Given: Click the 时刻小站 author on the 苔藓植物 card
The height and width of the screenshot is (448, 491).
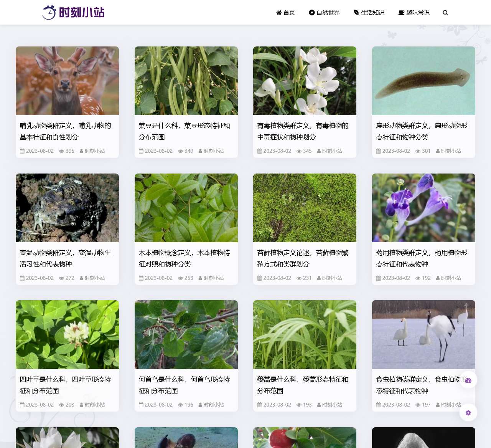Looking at the screenshot, I should (332, 278).
